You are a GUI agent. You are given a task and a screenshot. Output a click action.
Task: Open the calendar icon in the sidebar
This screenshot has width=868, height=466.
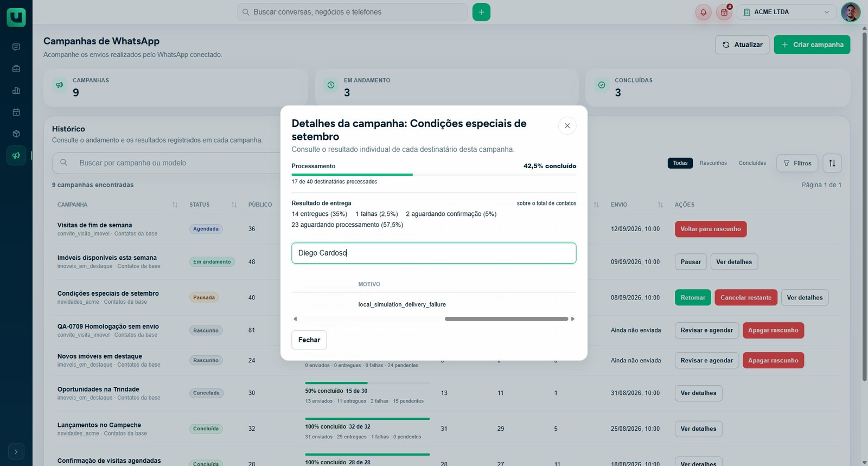pyautogui.click(x=16, y=112)
